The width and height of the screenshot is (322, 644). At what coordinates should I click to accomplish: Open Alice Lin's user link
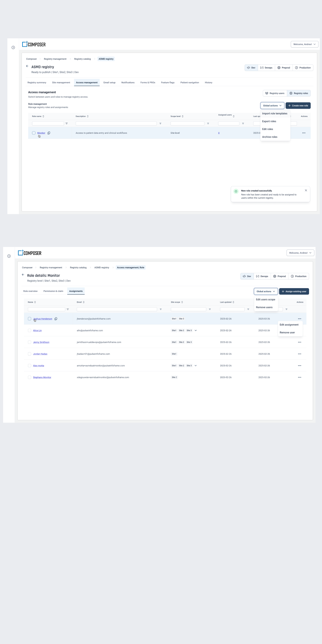coord(37,331)
